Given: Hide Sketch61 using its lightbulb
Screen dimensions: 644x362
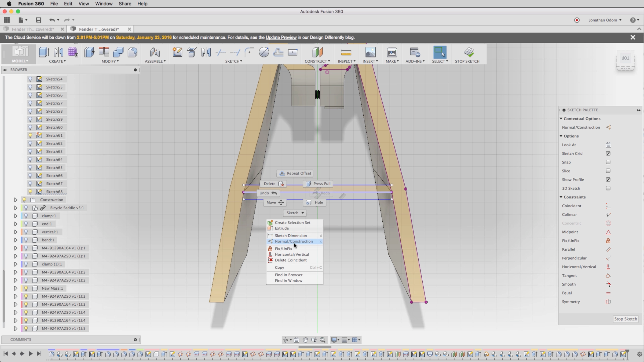Looking at the screenshot, I should tap(30, 135).
